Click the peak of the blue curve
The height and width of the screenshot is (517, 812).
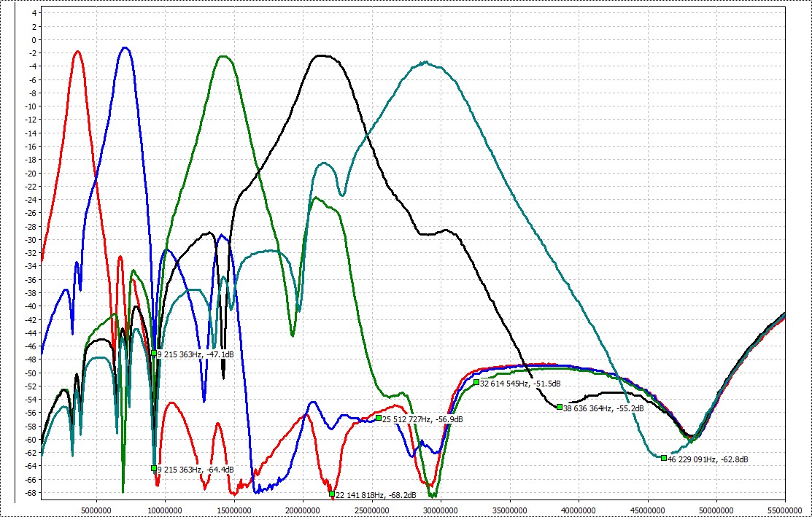click(x=125, y=48)
